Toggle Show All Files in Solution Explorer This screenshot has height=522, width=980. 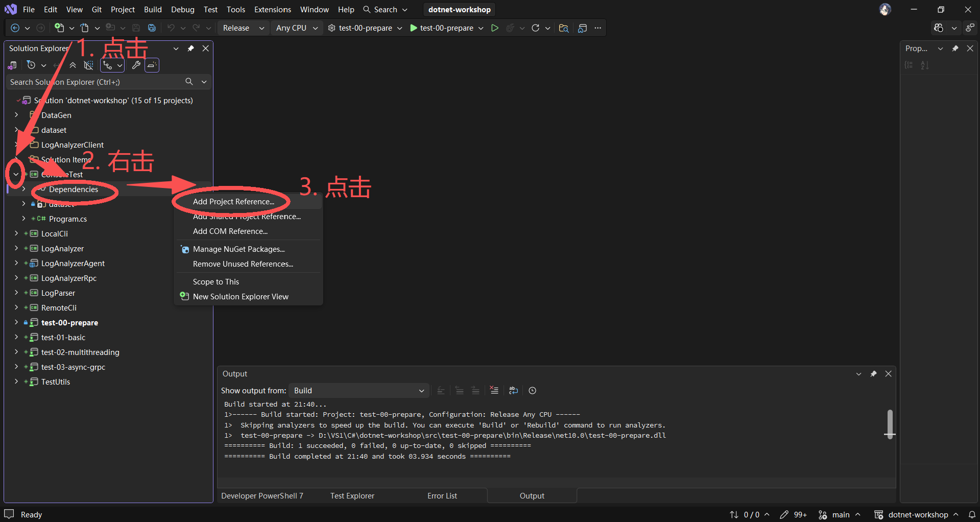point(88,65)
